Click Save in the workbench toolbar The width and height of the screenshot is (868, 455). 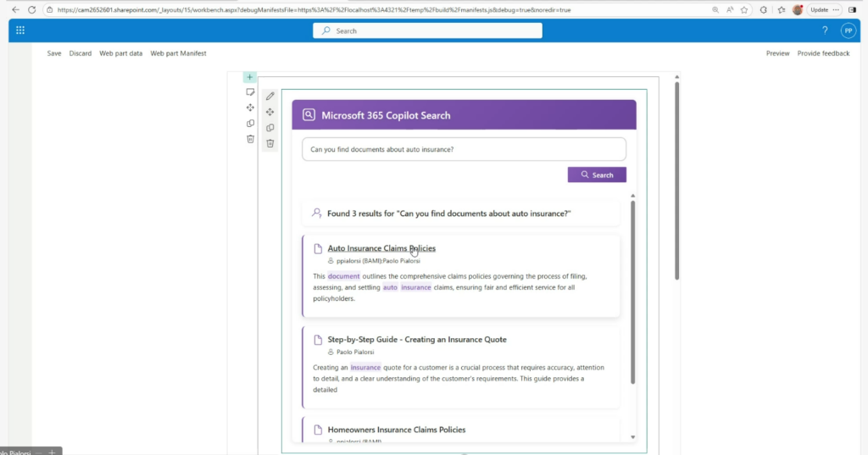pos(54,53)
